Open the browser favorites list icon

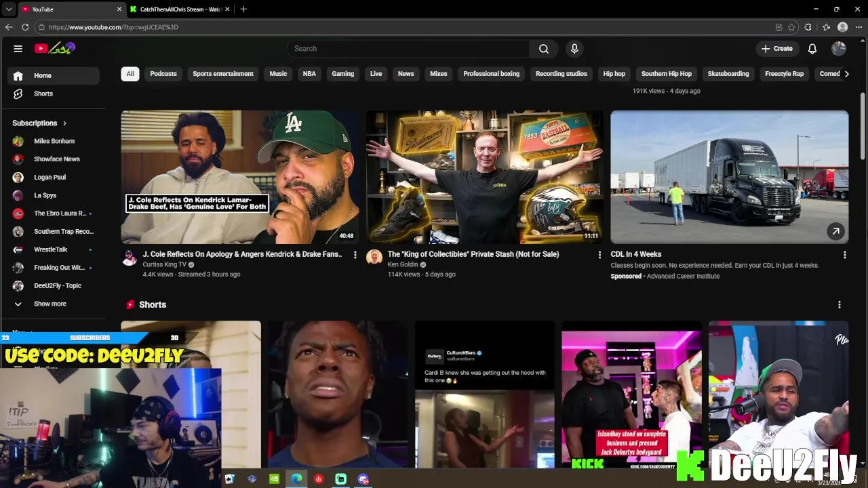pyautogui.click(x=826, y=27)
